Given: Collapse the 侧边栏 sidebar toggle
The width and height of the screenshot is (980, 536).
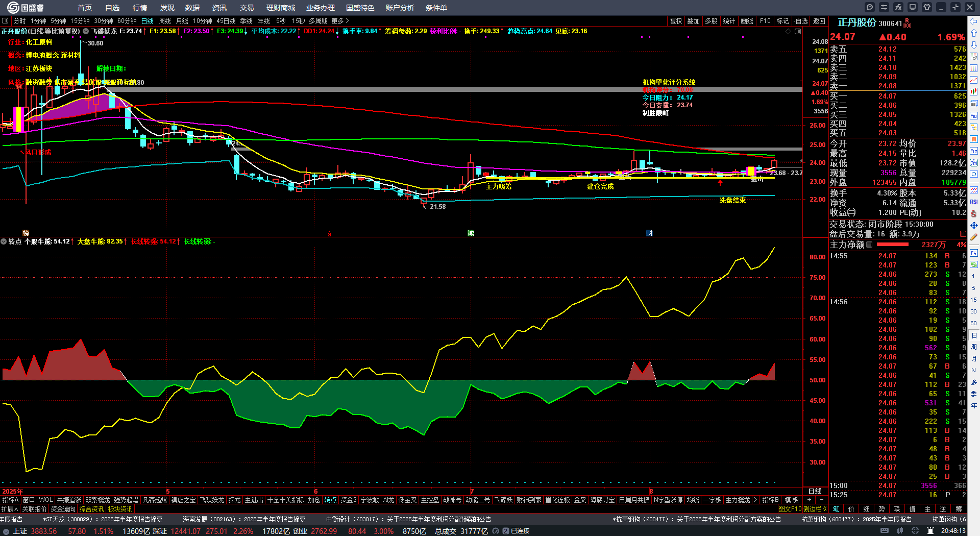Looking at the screenshot, I should [x=815, y=509].
